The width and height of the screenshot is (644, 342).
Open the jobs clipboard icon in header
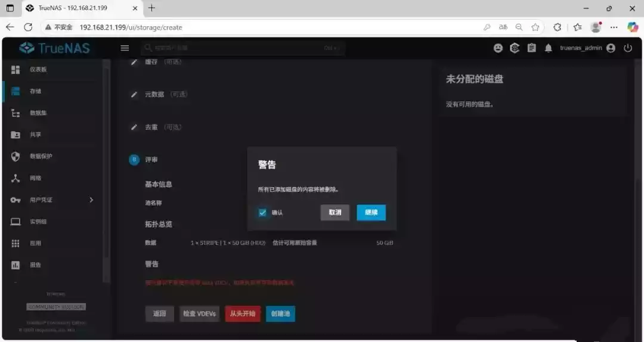coord(531,48)
